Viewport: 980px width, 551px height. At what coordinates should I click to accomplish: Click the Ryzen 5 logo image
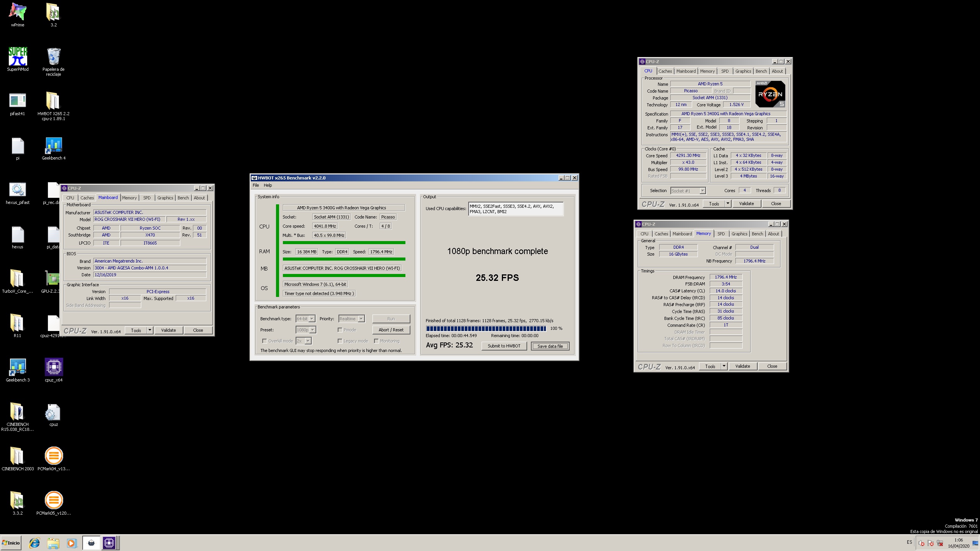click(x=770, y=94)
